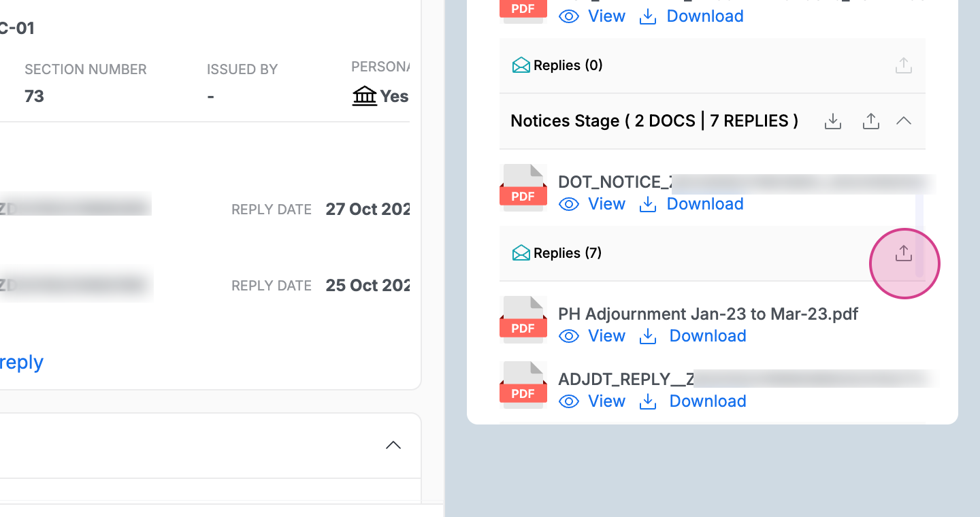
Task: Click the DOT_NOTICE PDF file icon
Action: 523,188
